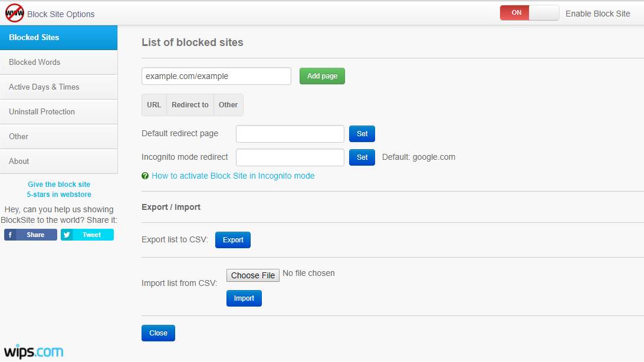Open the Incognito mode activation guide link
Image resolution: width=644 pixels, height=362 pixels.
pos(233,176)
